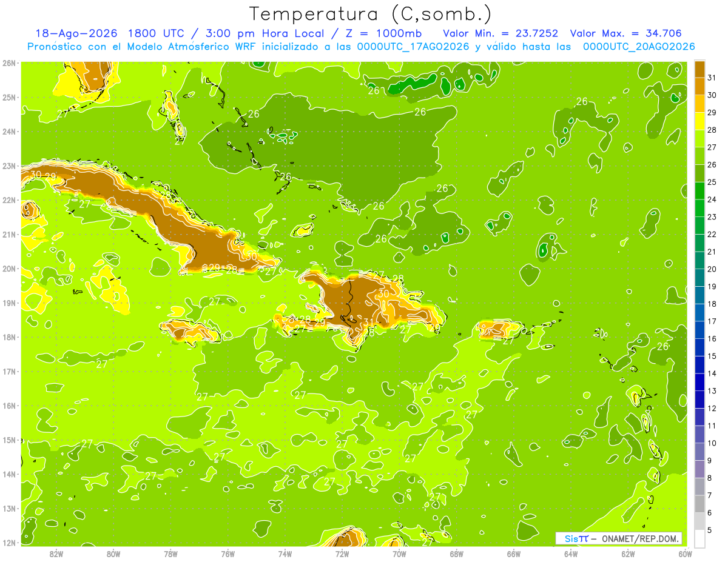Click the colorbar scale label "20"
728x562 pixels.
[712, 269]
